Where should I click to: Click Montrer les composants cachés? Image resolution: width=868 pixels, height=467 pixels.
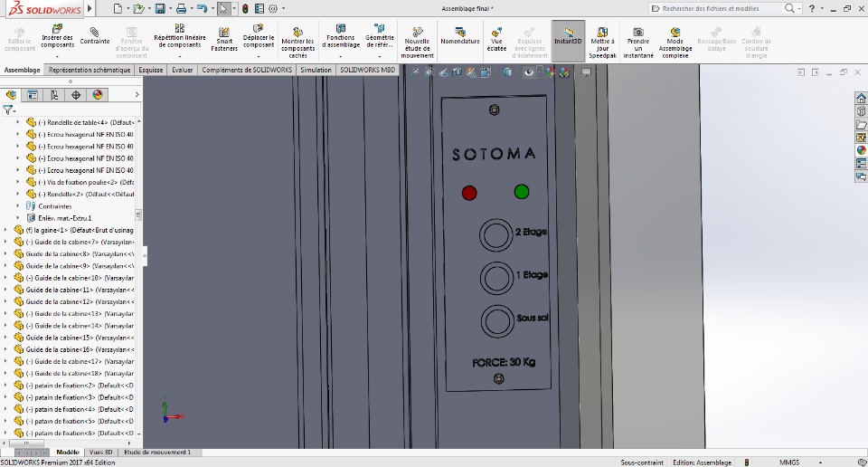(x=297, y=43)
